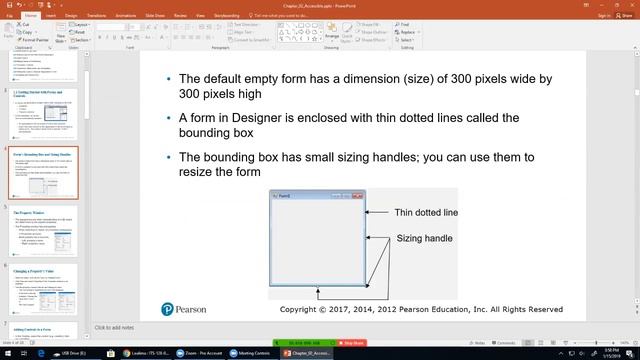Screen dimensions: 640x360
Task: Open the Find dialog
Action: 402,24
